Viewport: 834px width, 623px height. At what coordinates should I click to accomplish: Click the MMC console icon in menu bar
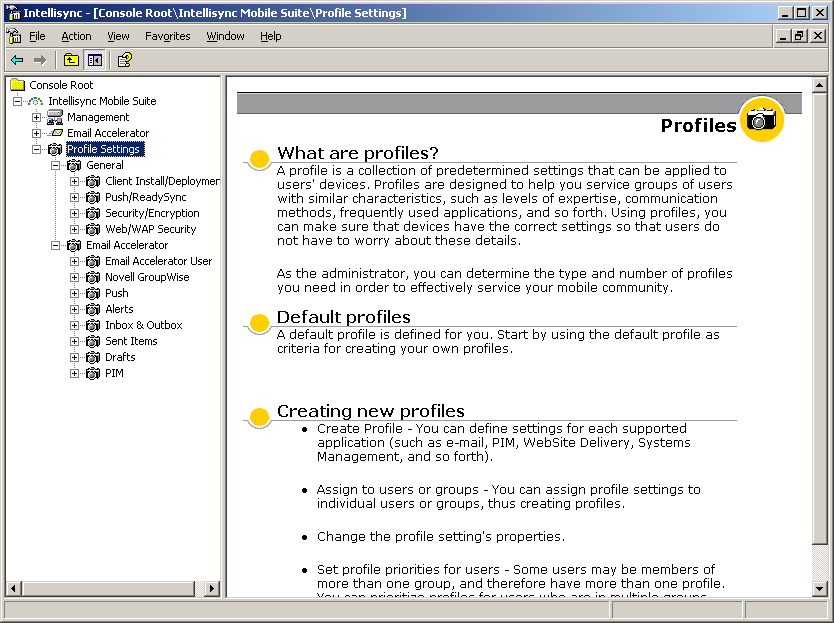click(14, 36)
